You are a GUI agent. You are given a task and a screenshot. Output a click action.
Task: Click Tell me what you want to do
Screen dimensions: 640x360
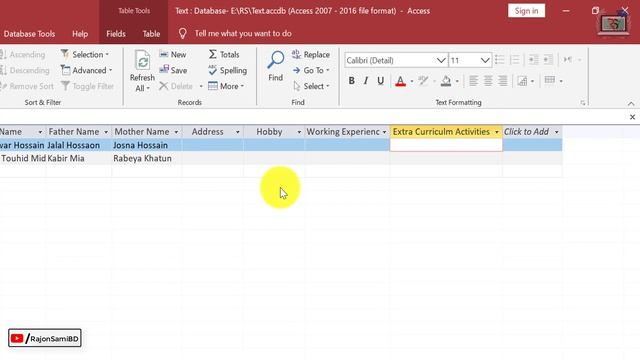(x=243, y=33)
